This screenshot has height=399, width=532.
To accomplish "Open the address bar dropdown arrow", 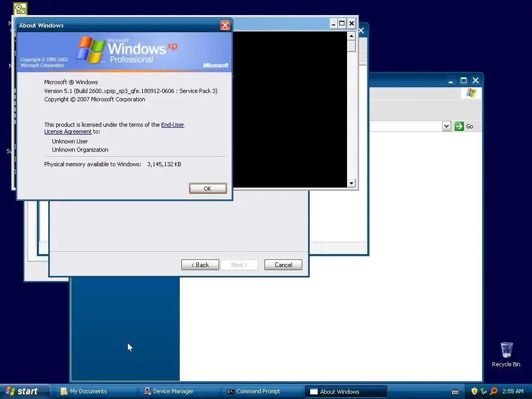I will 446,126.
